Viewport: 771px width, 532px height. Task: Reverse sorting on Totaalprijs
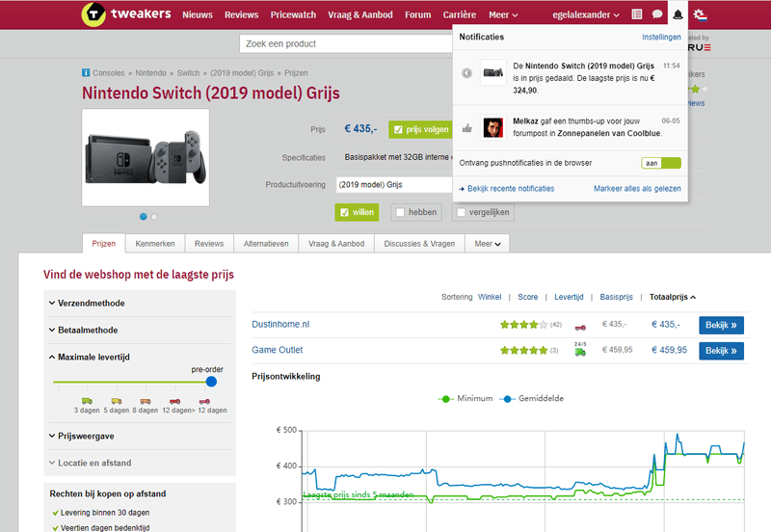pos(673,297)
